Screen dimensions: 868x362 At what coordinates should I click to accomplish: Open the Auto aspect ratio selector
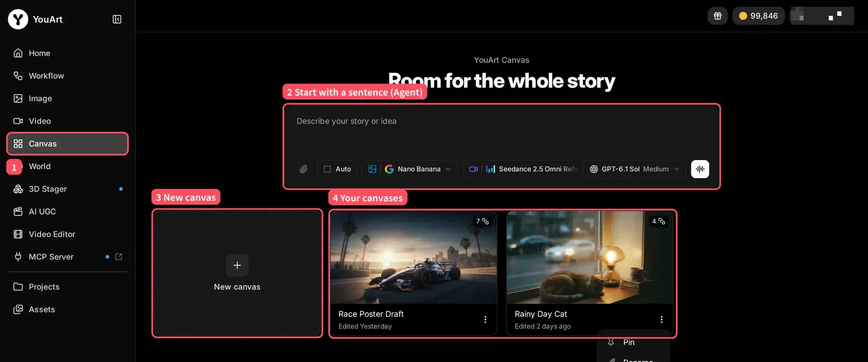tap(337, 169)
